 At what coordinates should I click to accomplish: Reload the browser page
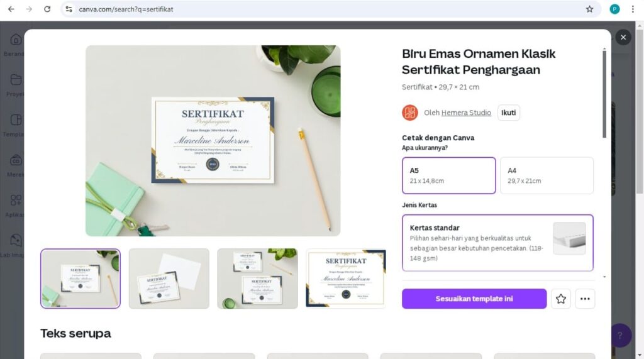[47, 9]
